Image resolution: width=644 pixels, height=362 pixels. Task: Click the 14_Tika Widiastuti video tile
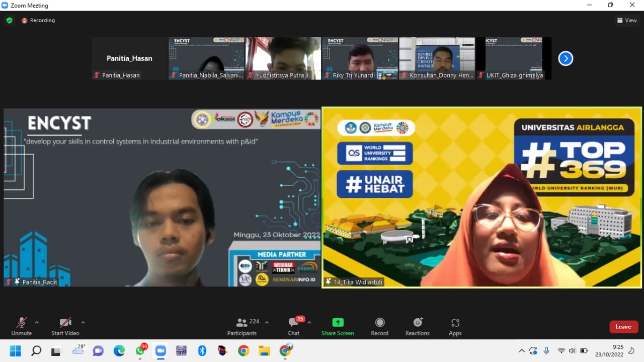tap(482, 197)
